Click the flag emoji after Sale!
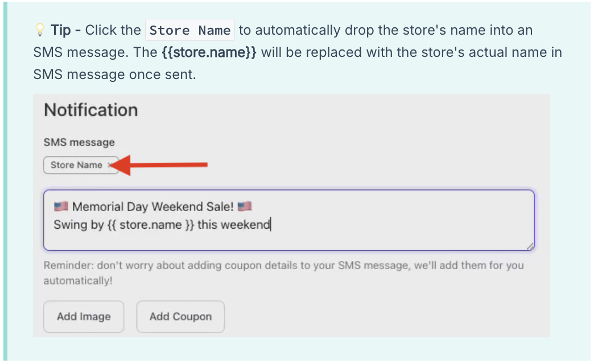Screen dimensions: 594x364 click(x=244, y=206)
